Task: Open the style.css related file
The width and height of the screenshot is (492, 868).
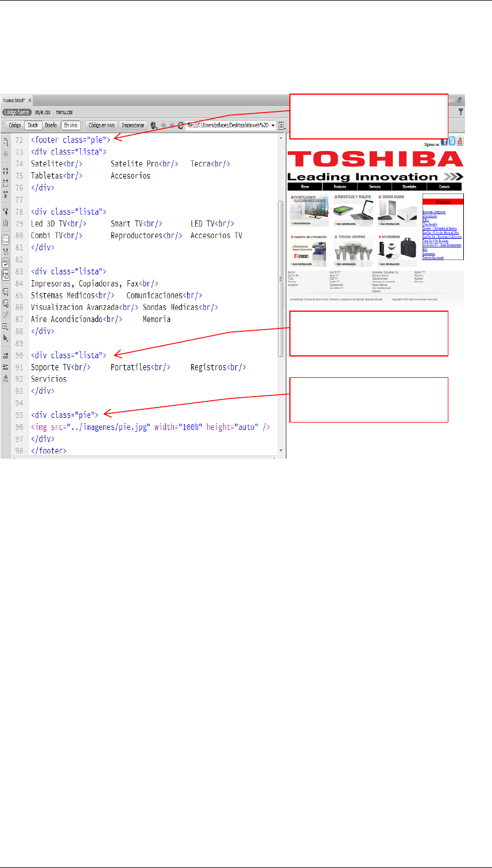Action: [42, 113]
